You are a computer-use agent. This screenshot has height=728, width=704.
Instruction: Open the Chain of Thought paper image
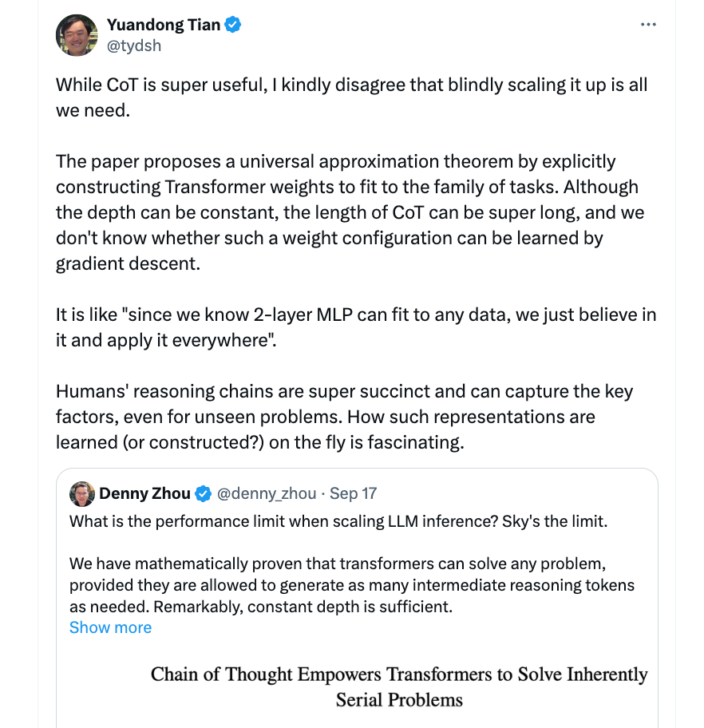[399, 686]
